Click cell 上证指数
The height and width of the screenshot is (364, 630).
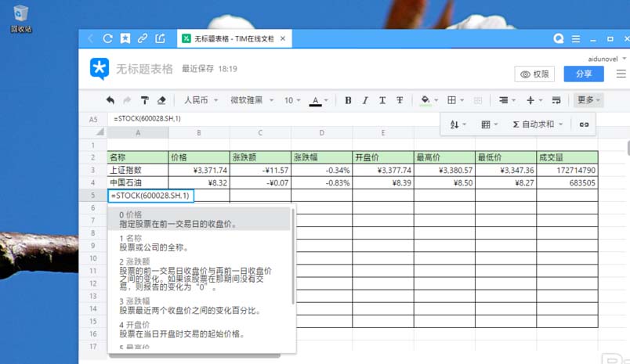[138, 170]
